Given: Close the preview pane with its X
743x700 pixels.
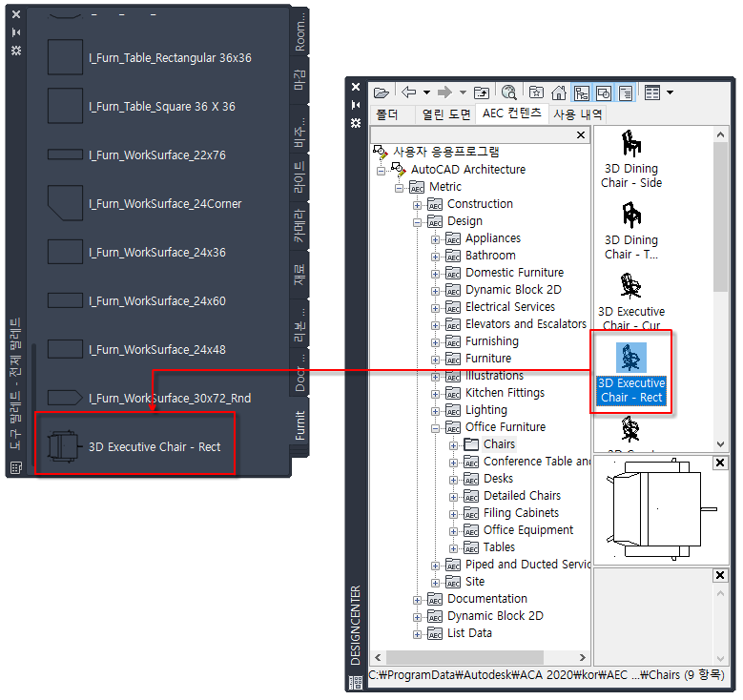Looking at the screenshot, I should (720, 463).
